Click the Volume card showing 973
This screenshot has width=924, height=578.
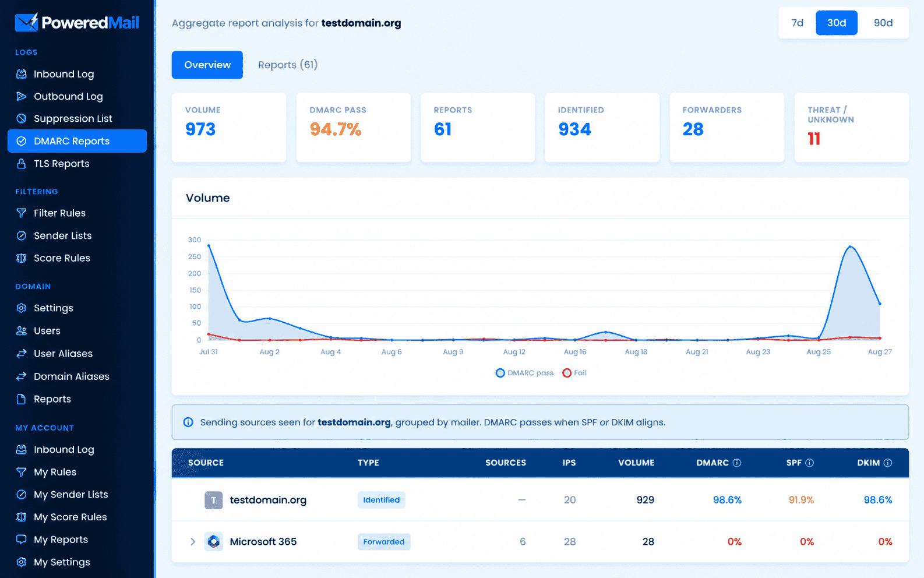click(229, 128)
